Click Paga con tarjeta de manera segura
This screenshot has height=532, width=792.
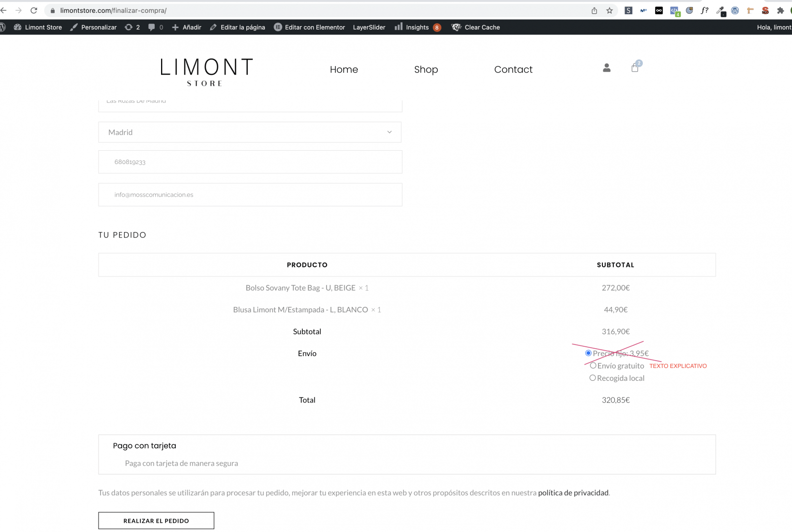click(181, 463)
